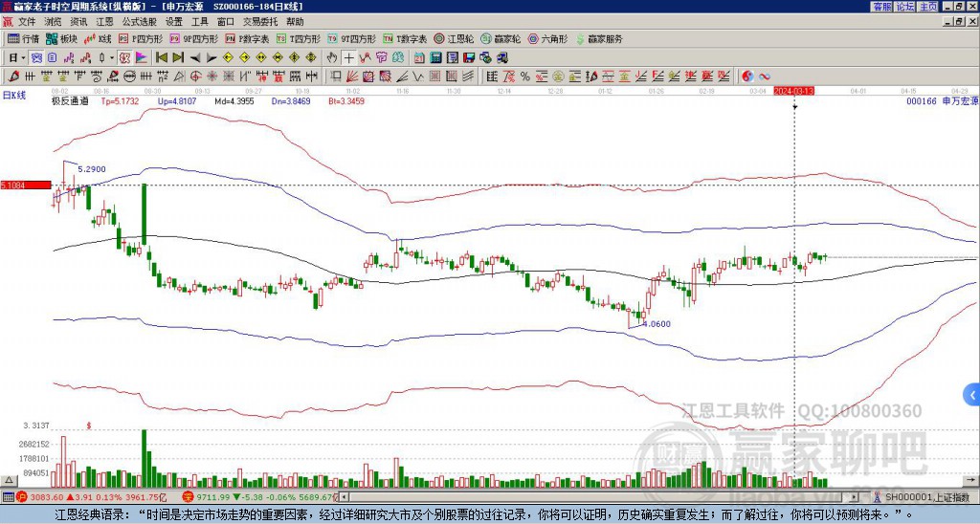The width and height of the screenshot is (980, 524).
Task: Select the Gann fan lines tool
Action: [x=352, y=76]
